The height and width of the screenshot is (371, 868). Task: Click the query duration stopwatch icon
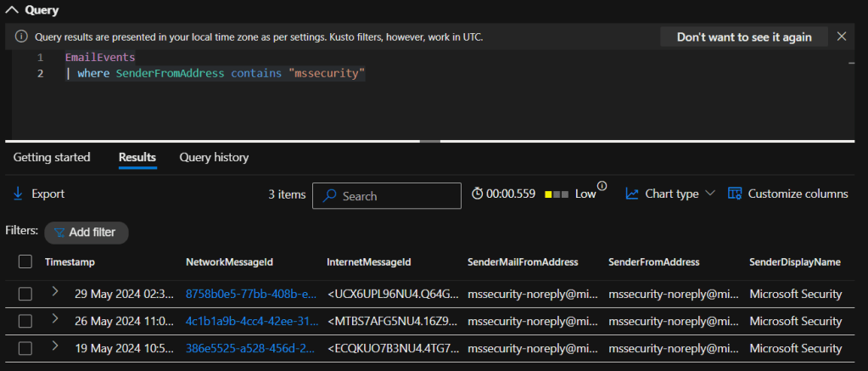point(479,194)
